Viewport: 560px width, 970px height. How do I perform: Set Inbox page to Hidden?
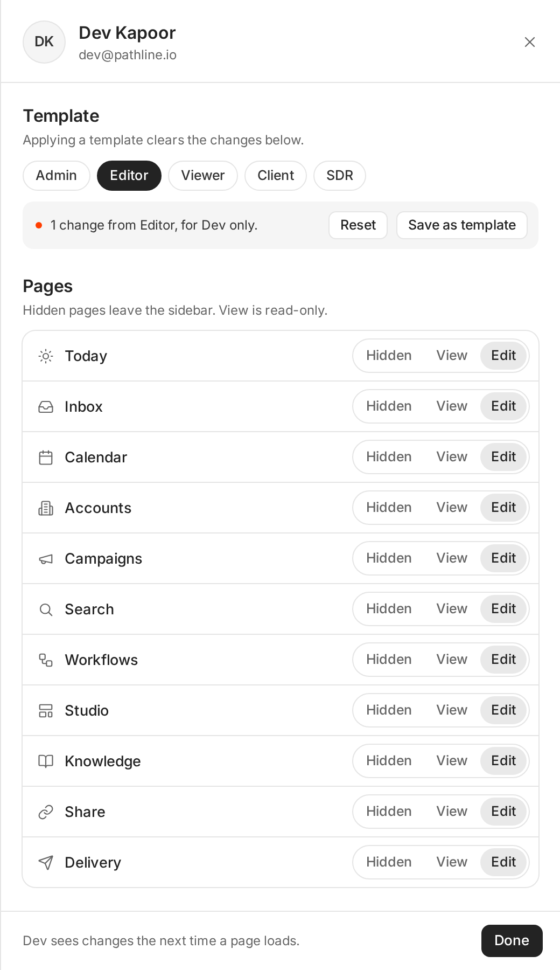tap(389, 406)
